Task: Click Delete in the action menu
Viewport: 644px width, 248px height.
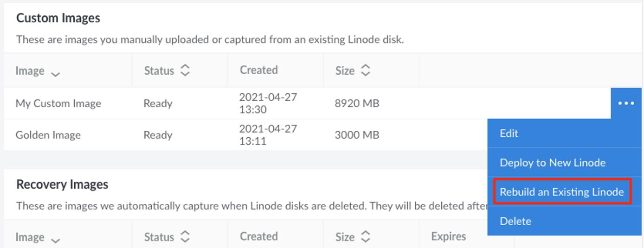Action: pos(515,221)
